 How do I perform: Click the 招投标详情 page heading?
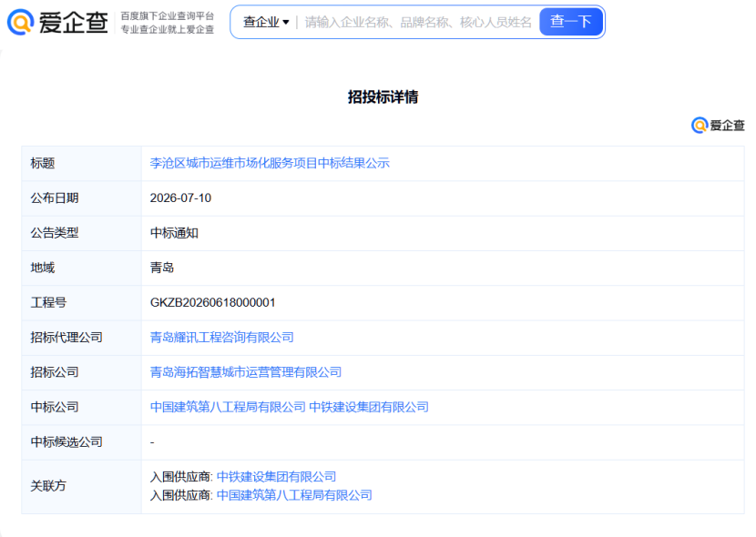coord(383,96)
